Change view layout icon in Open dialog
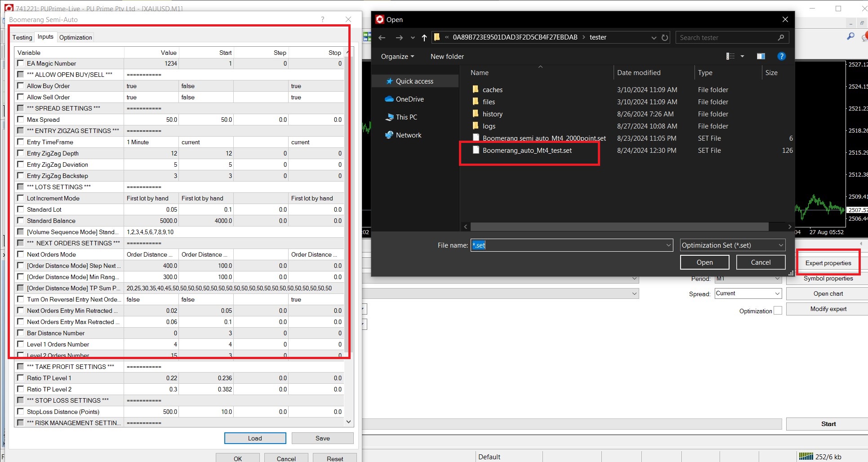 coord(730,56)
